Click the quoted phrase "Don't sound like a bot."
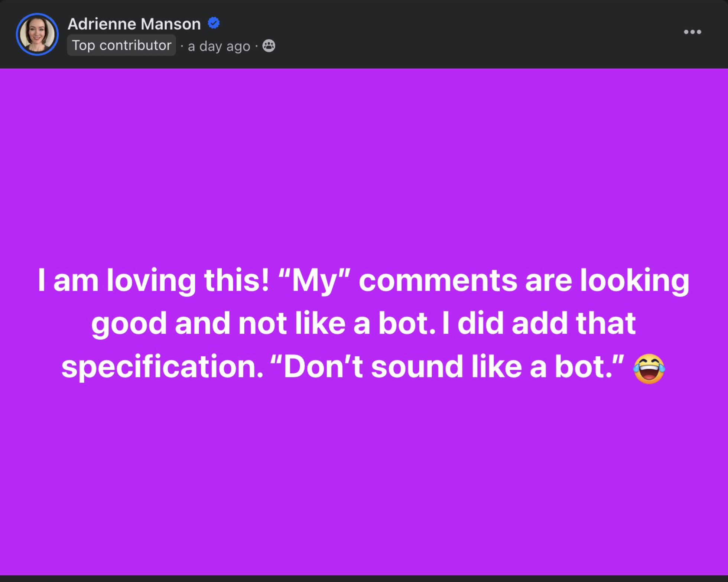The image size is (728, 582). coord(447,367)
